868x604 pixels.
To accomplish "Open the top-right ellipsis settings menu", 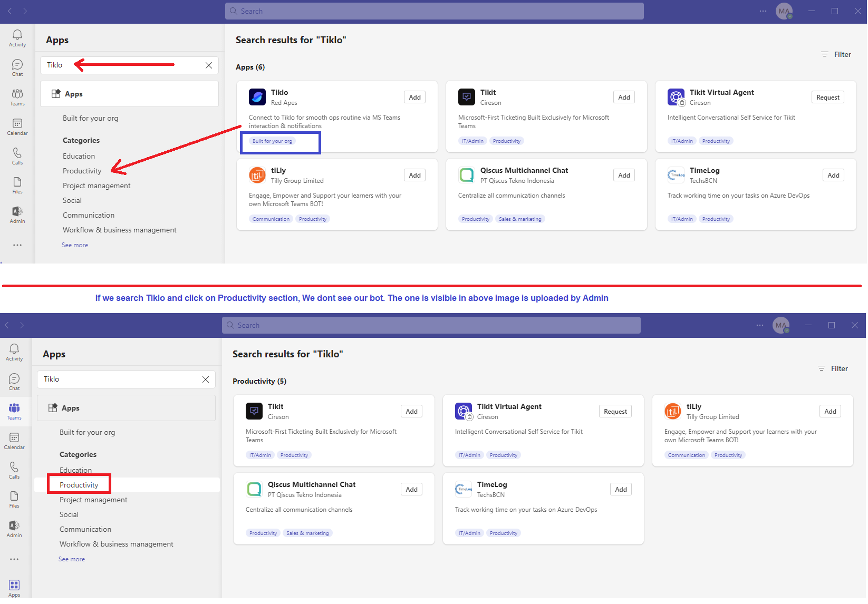I will pos(763,11).
